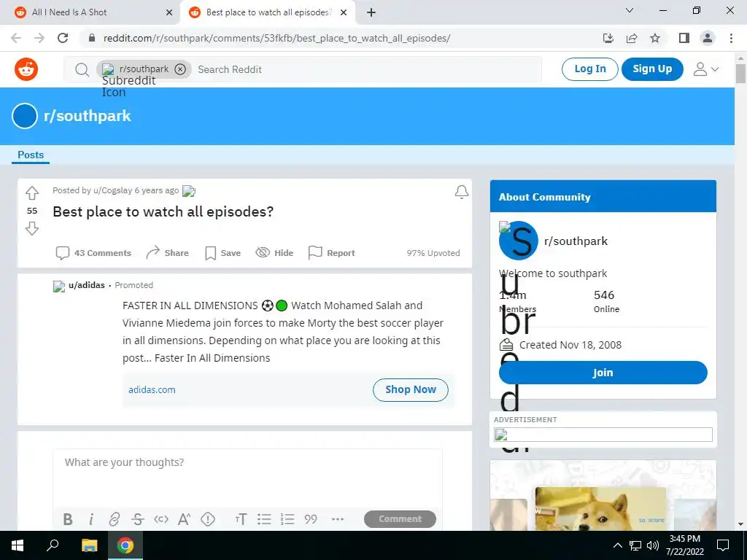This screenshot has width=747, height=560.
Task: Open volume control in system tray
Action: point(653,545)
